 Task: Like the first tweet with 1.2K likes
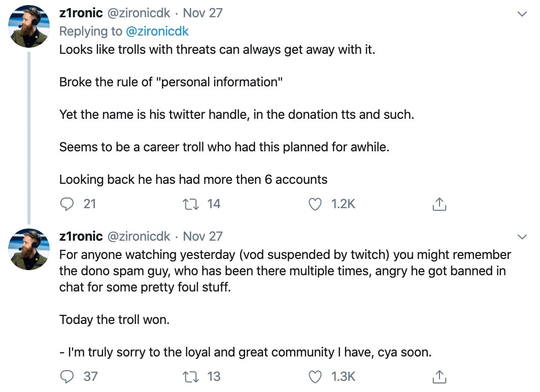coord(315,204)
